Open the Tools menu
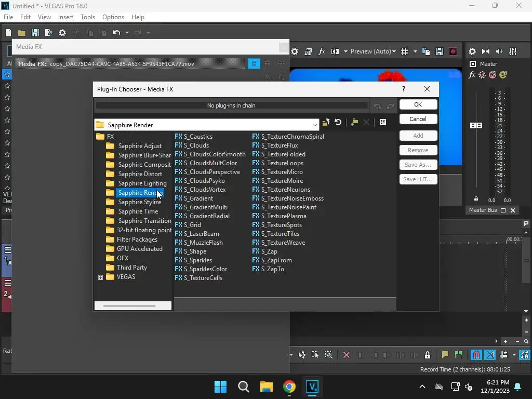The width and height of the screenshot is (532, 399). click(87, 17)
